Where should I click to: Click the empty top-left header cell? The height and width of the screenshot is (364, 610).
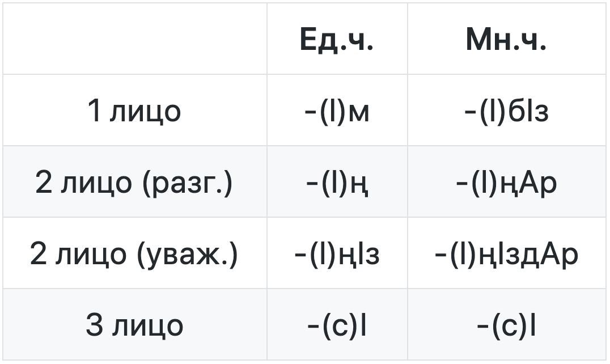point(135,39)
